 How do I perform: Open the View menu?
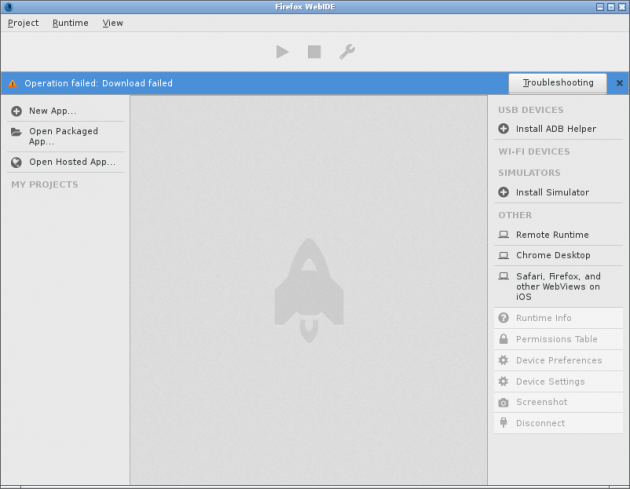(x=113, y=23)
